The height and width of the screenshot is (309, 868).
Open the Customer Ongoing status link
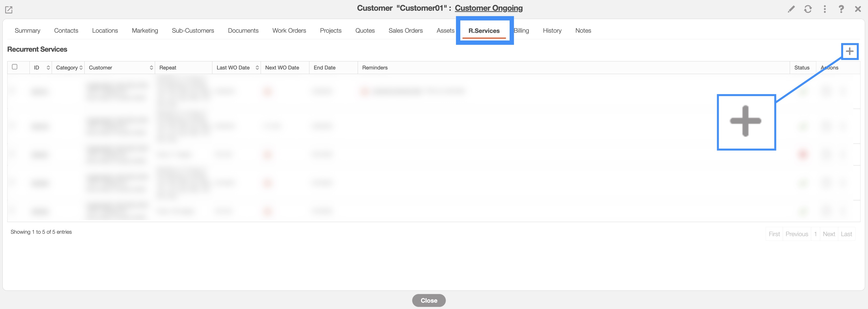pos(488,8)
